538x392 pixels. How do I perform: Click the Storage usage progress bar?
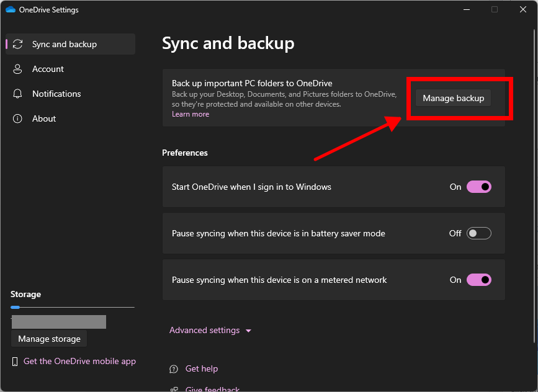[72, 307]
